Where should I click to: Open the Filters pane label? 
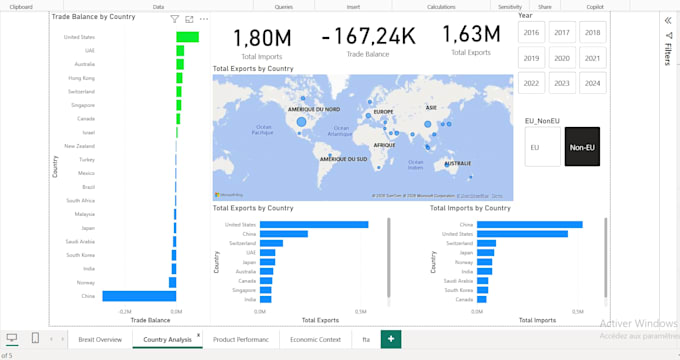(x=668, y=54)
